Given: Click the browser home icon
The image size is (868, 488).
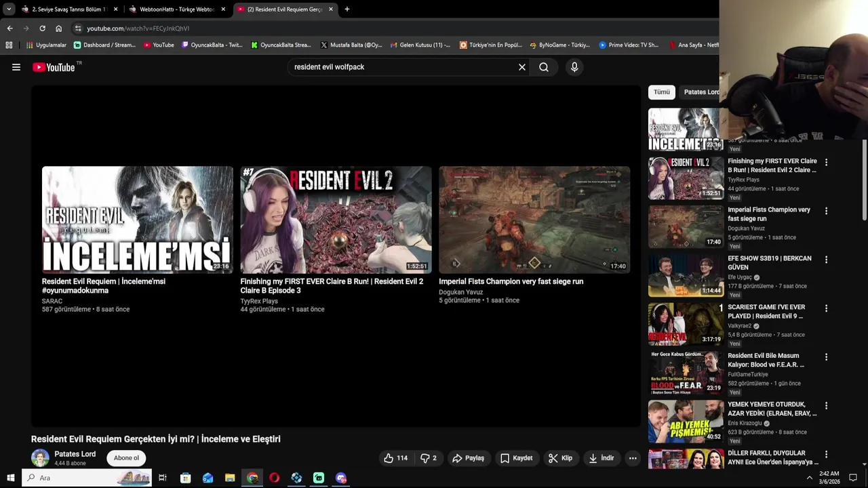Looking at the screenshot, I should point(58,28).
